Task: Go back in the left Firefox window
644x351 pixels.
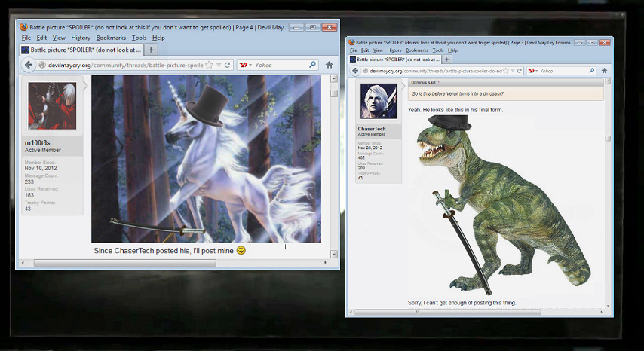Action: (29, 65)
